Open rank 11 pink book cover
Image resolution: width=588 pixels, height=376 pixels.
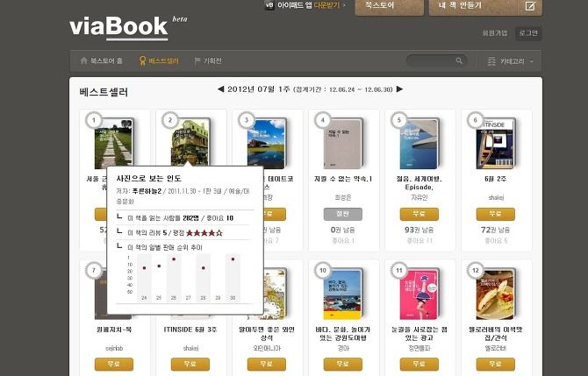coord(419,294)
